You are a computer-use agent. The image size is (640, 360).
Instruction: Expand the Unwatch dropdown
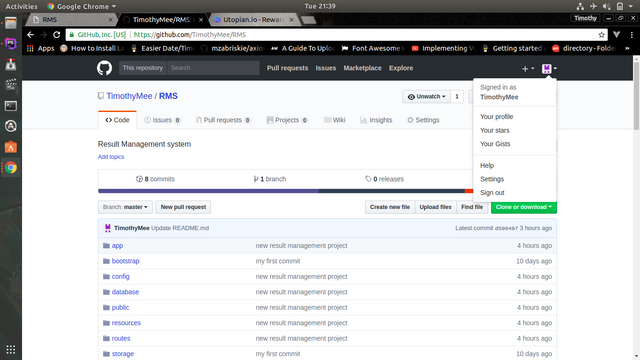pyautogui.click(x=427, y=97)
